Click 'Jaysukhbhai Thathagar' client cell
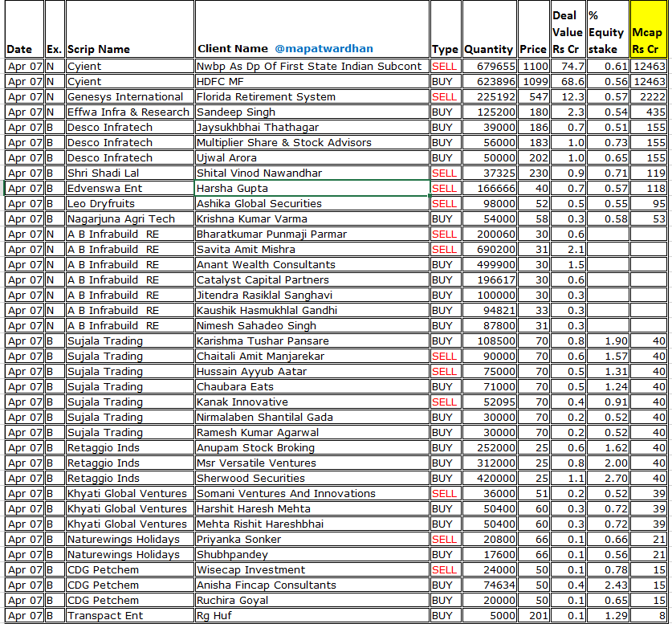The image size is (672, 624). 312,127
